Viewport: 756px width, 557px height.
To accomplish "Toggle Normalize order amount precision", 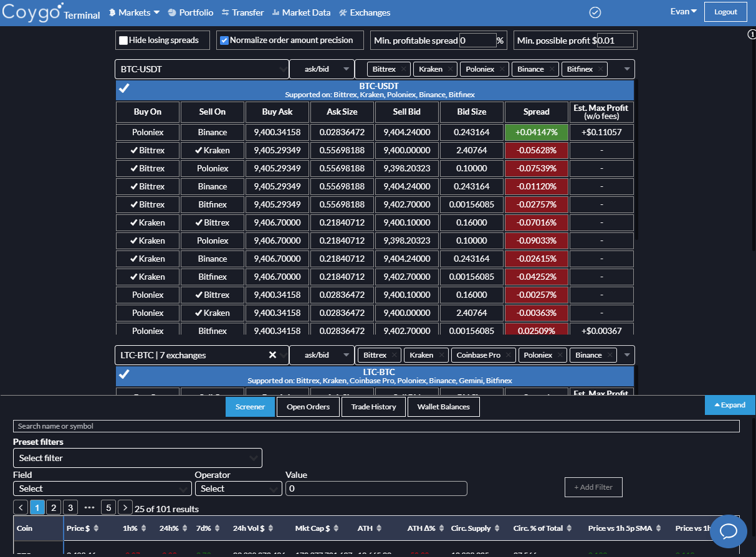I will 225,40.
